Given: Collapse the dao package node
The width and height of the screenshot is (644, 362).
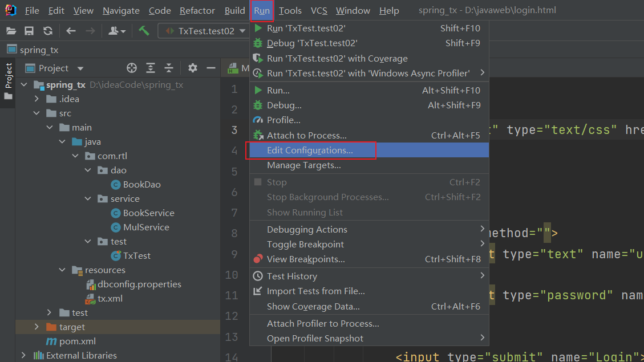Looking at the screenshot, I should (88, 170).
